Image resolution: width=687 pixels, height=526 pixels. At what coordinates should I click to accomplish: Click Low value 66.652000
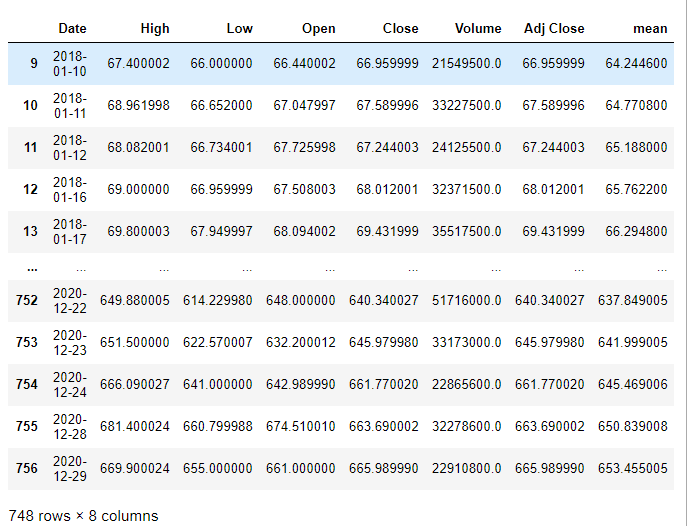tap(221, 106)
